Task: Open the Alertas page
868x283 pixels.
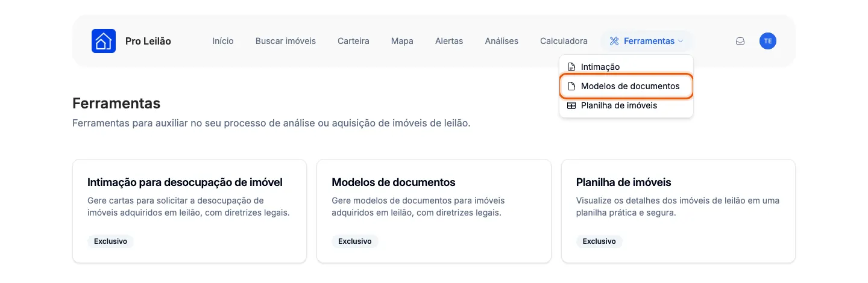Action: tap(449, 41)
